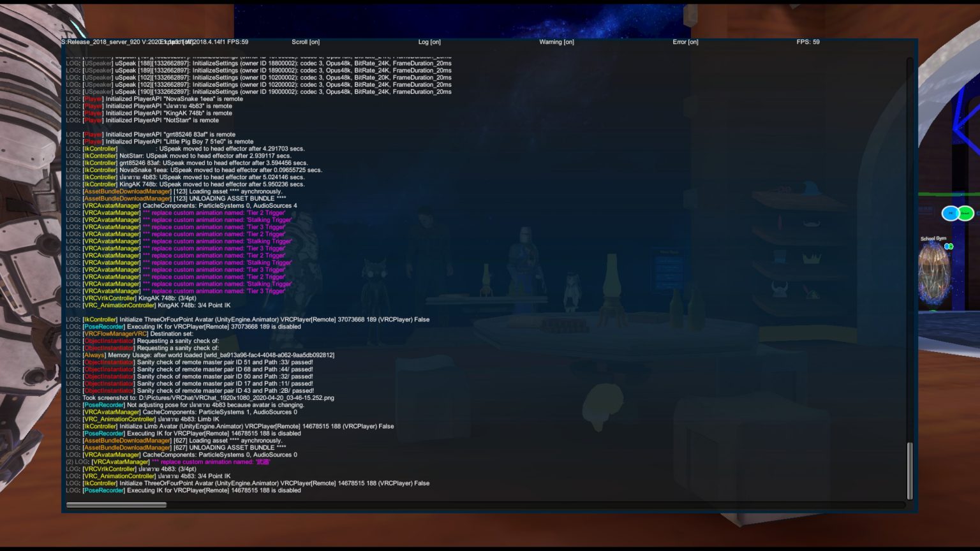Screen dimensions: 980x551
Task: Disable the Error [on] log filter
Action: coord(685,41)
